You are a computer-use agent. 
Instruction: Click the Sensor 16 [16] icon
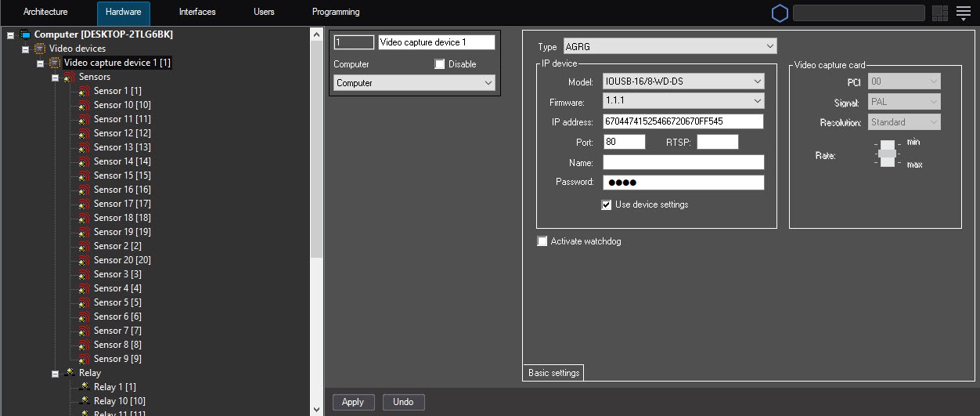point(85,190)
